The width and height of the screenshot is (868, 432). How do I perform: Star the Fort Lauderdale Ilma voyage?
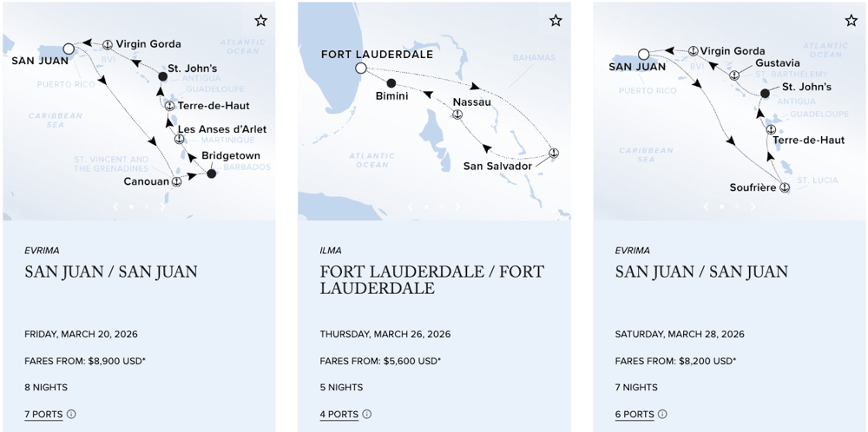click(556, 20)
